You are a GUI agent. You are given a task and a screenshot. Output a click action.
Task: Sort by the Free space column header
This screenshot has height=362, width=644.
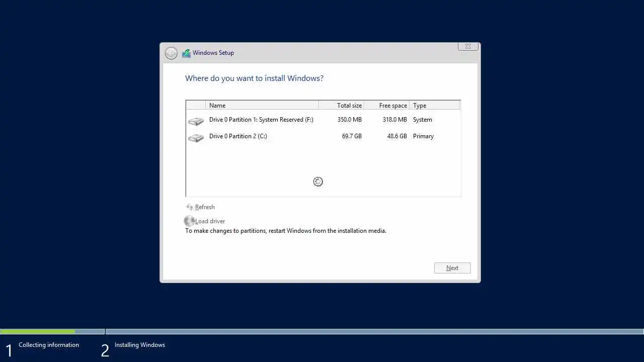[386, 105]
